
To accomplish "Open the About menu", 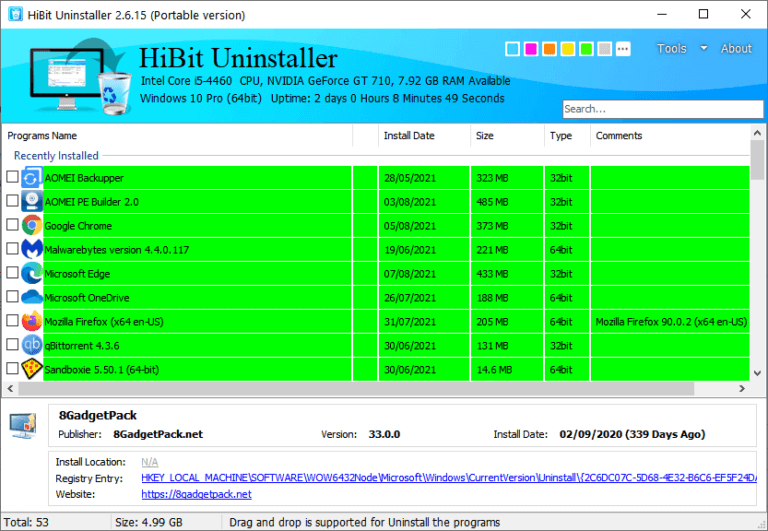I will 736,48.
